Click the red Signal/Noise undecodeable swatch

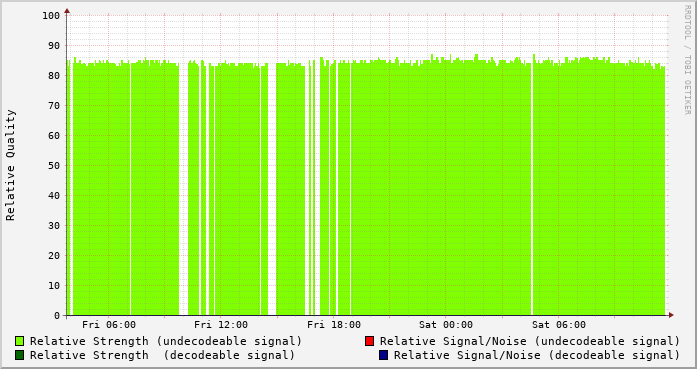click(x=369, y=341)
